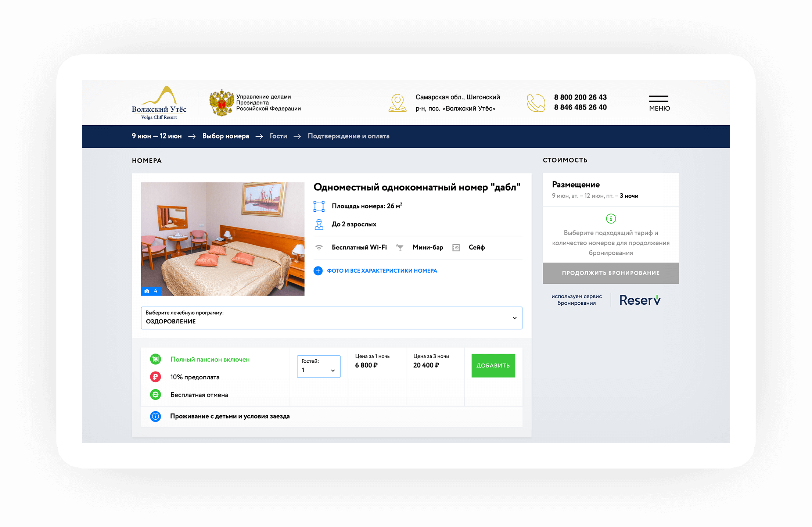Click the gold telephone handset icon
The width and height of the screenshot is (812, 527).
[536, 103]
